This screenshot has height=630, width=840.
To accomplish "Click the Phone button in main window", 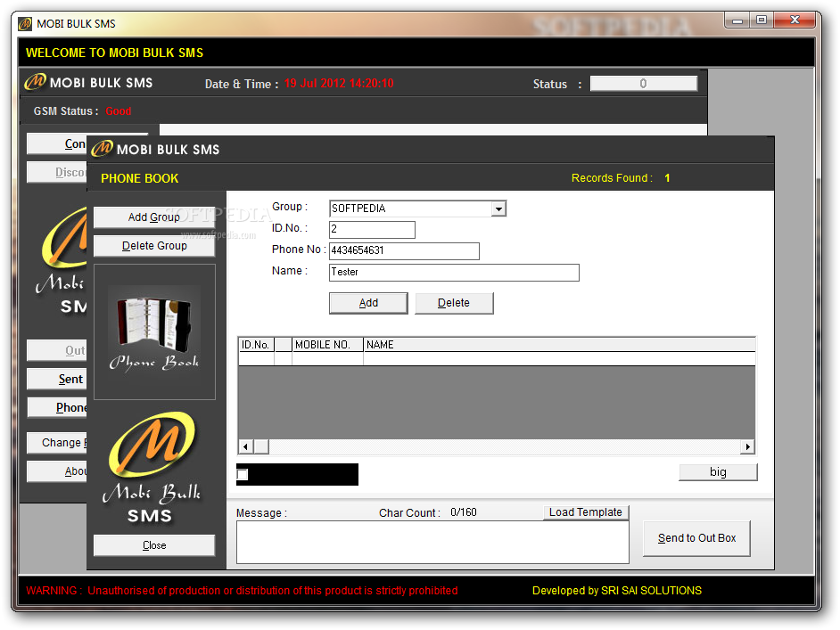I will (57, 408).
